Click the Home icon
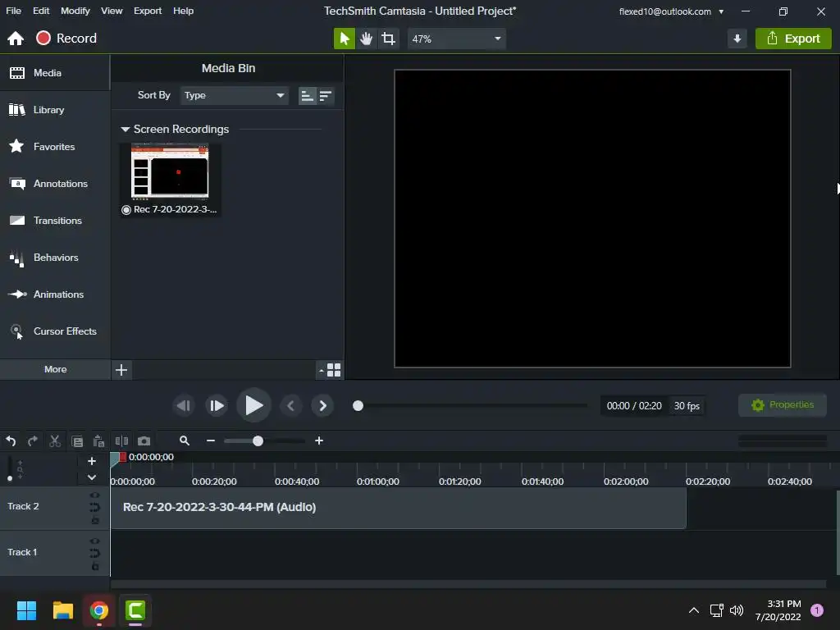840x630 pixels. tap(16, 38)
